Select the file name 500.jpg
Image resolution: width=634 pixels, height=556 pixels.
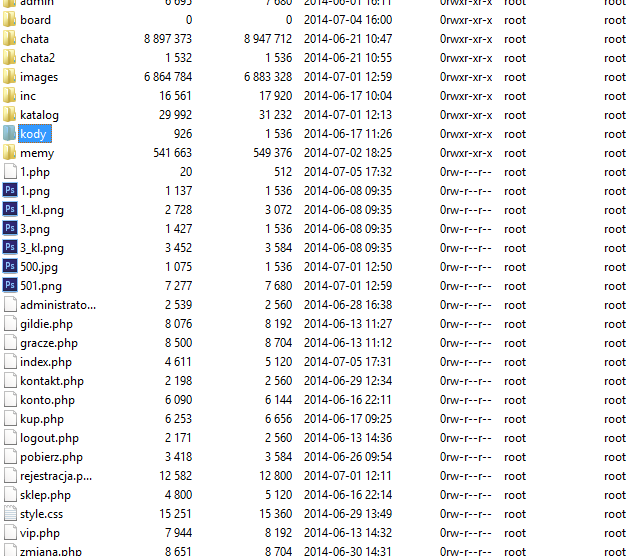(39, 267)
